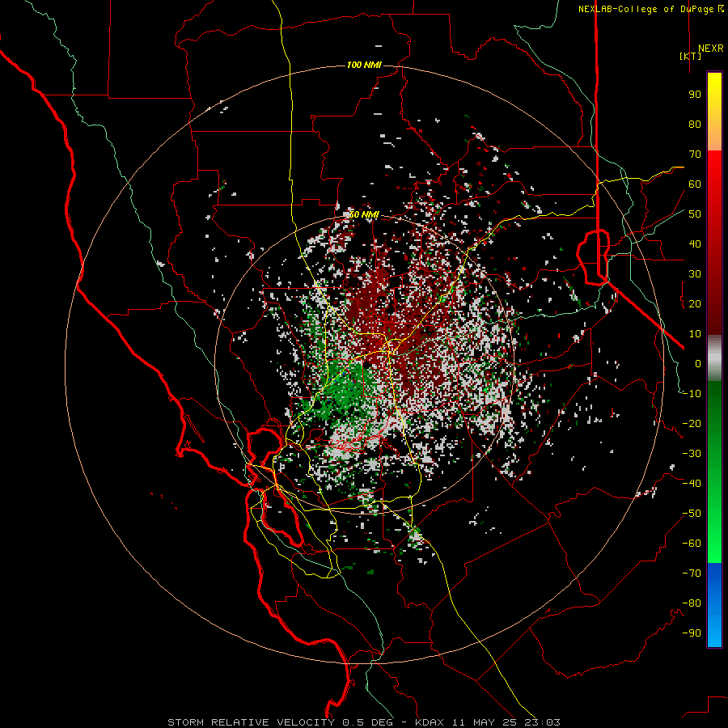This screenshot has width=728, height=728.
Task: Click the 0.5 DEG elevation text
Action: pos(368,722)
